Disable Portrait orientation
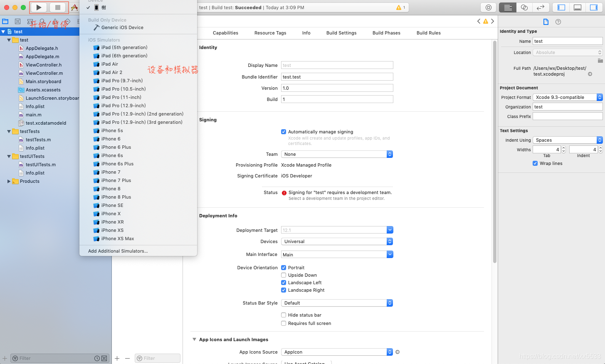605x364 pixels. pyautogui.click(x=284, y=268)
